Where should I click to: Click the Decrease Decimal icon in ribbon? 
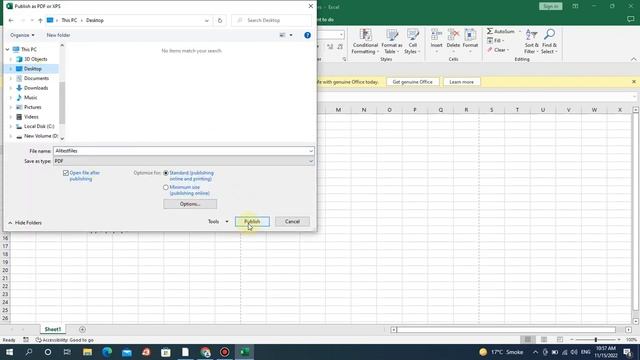(340, 47)
